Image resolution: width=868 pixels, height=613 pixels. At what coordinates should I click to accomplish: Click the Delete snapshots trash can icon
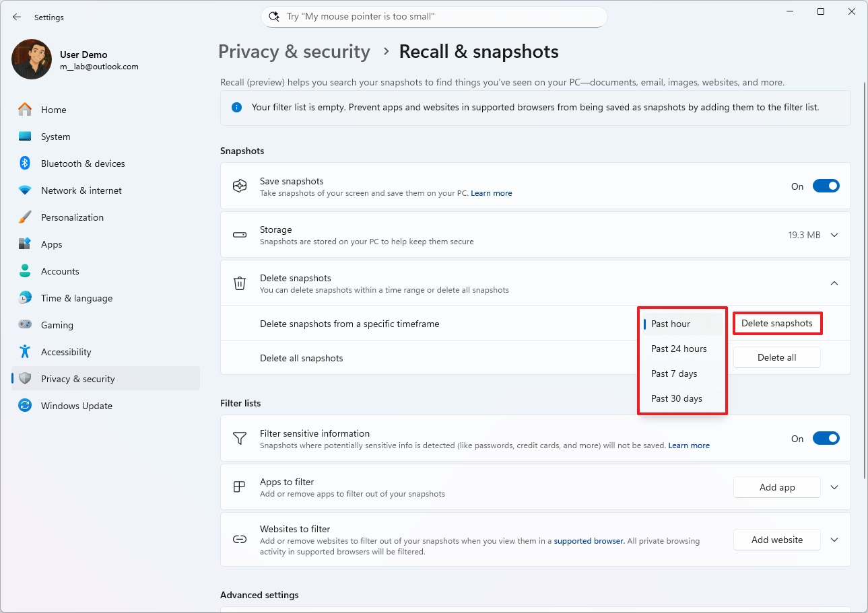[240, 283]
